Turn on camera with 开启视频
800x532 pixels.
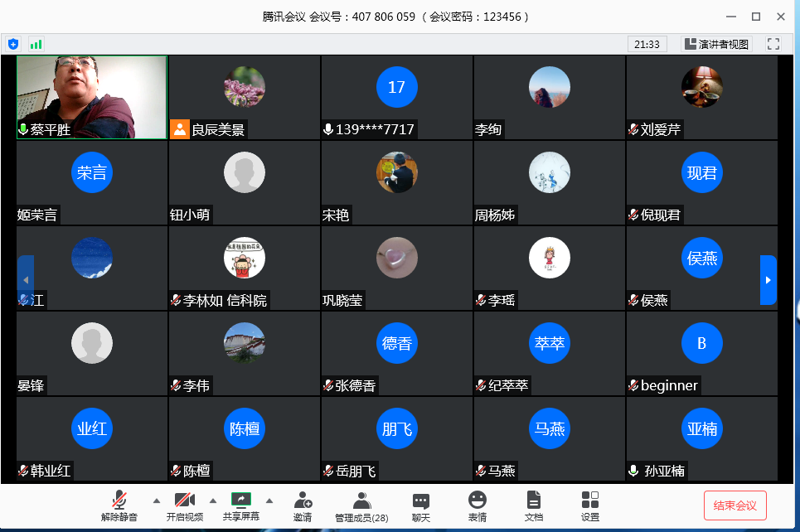pos(184,505)
